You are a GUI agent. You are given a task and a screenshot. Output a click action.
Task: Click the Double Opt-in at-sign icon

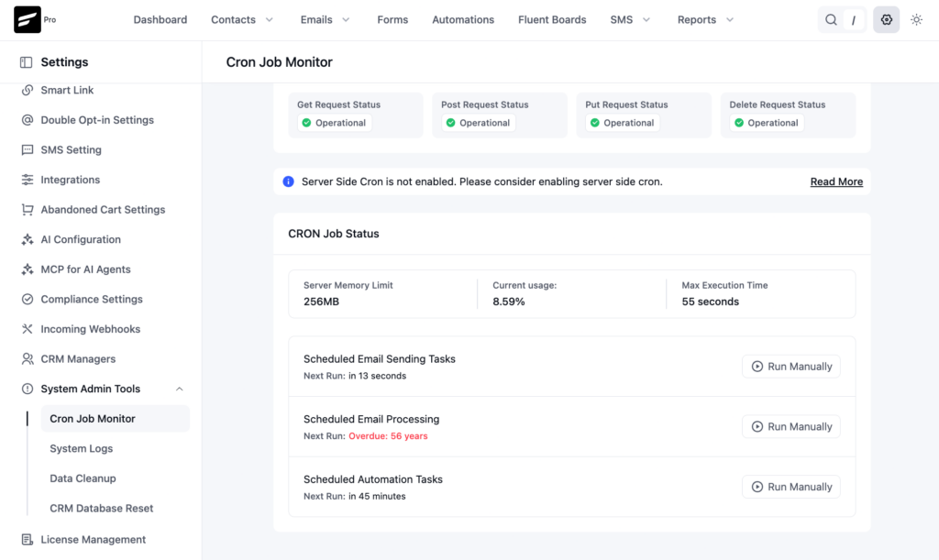[x=27, y=120]
